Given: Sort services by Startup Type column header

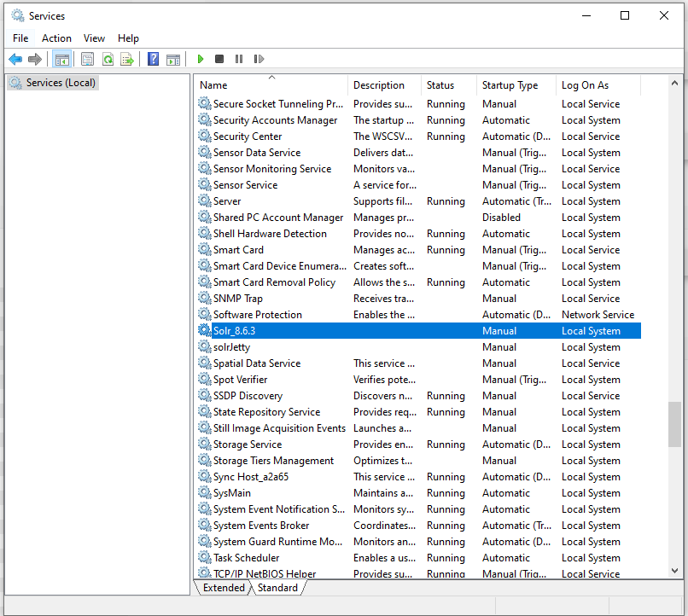Looking at the screenshot, I should pos(510,85).
